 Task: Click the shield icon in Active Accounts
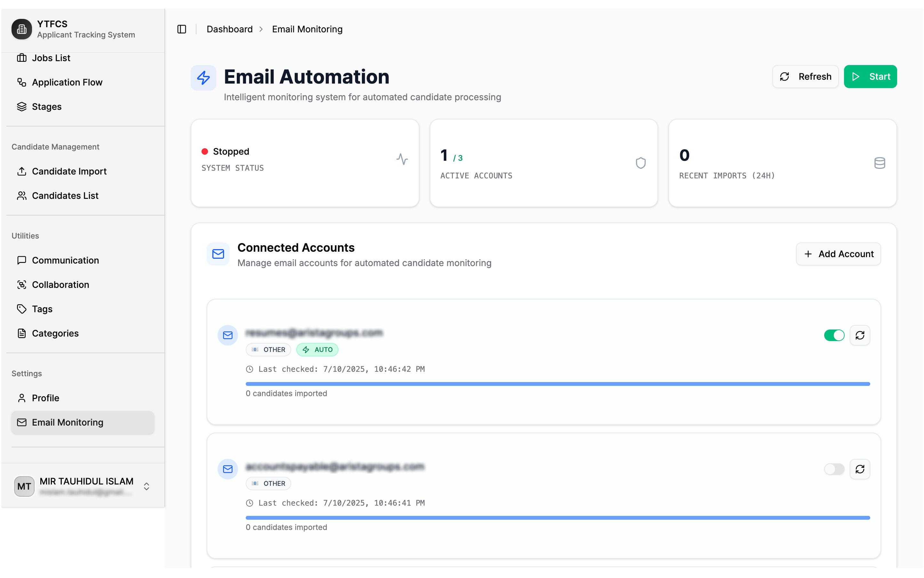tap(641, 163)
